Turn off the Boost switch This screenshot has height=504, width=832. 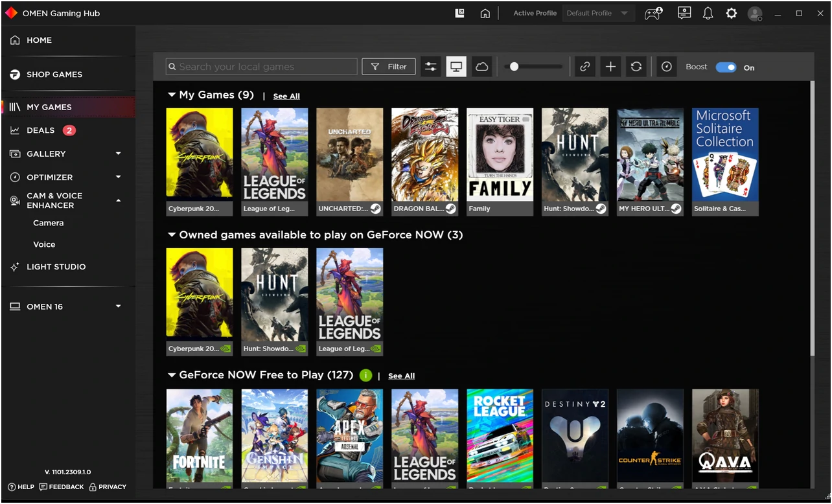726,67
